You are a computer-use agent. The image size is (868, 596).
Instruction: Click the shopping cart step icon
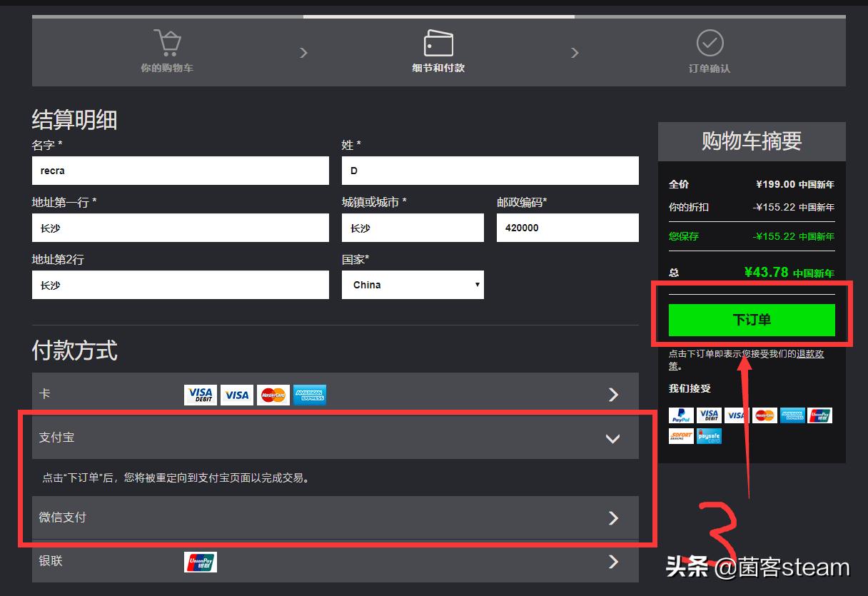point(168,44)
